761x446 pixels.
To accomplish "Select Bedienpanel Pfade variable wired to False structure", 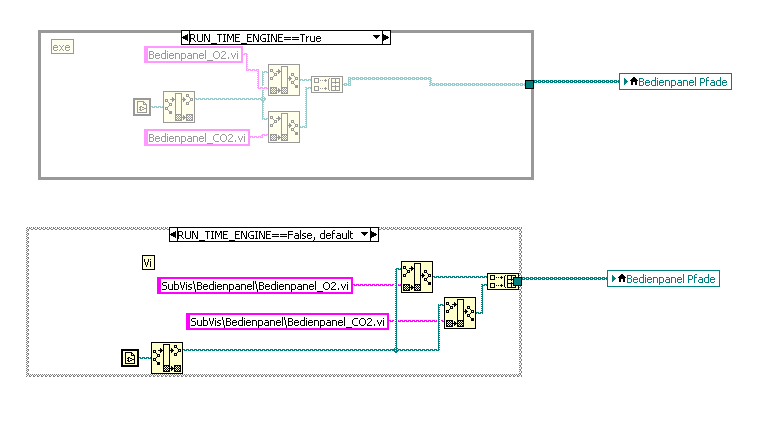I will click(663, 279).
